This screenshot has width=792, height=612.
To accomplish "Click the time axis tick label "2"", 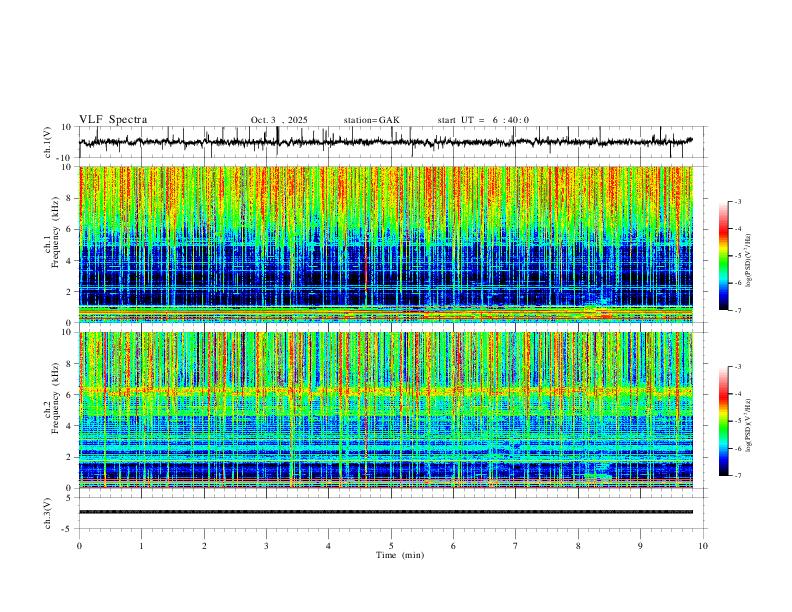I will point(204,546).
